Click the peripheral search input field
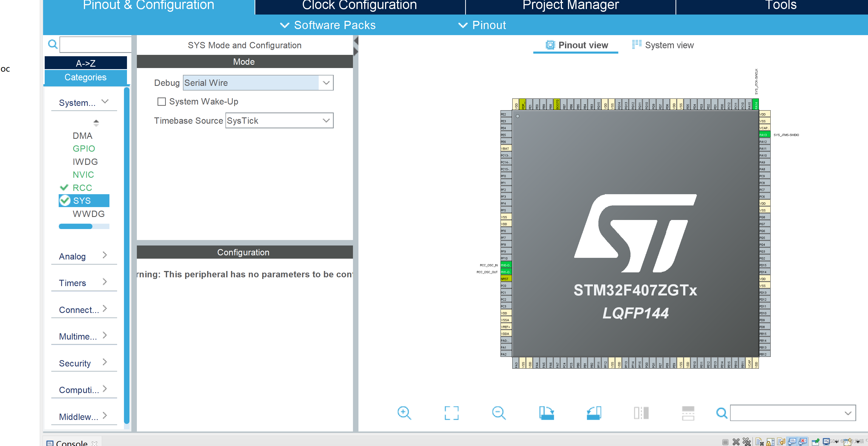 pos(95,44)
